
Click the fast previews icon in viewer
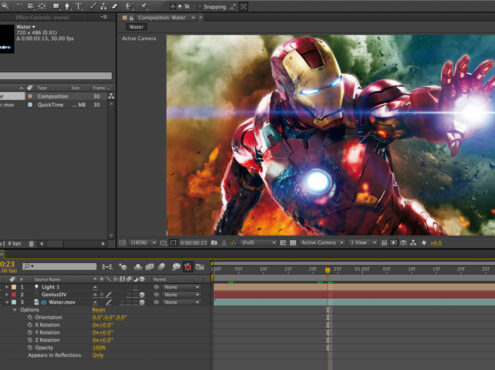(394, 243)
